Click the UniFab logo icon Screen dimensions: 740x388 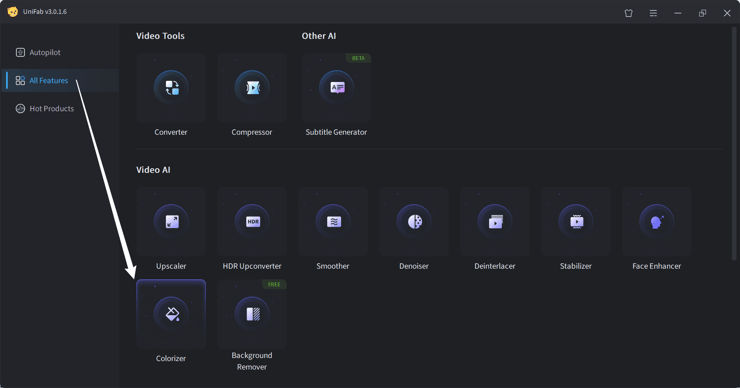(13, 12)
